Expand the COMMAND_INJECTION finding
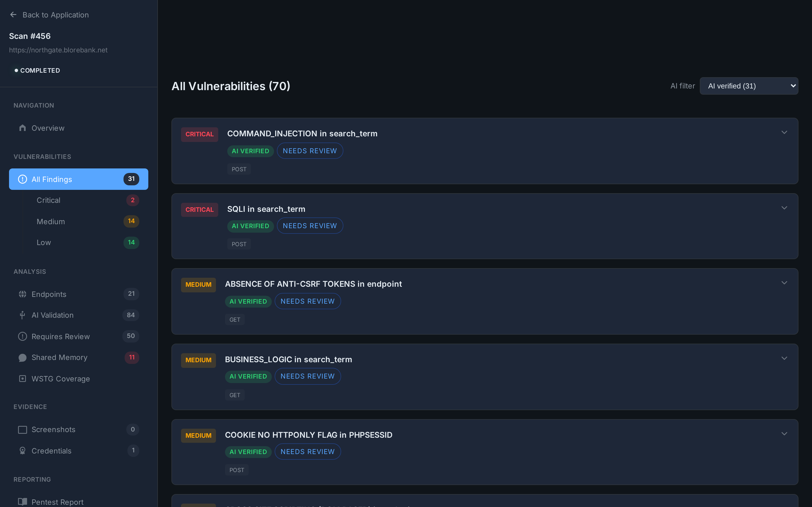Screen dimensions: 812x507 [x=784, y=132]
